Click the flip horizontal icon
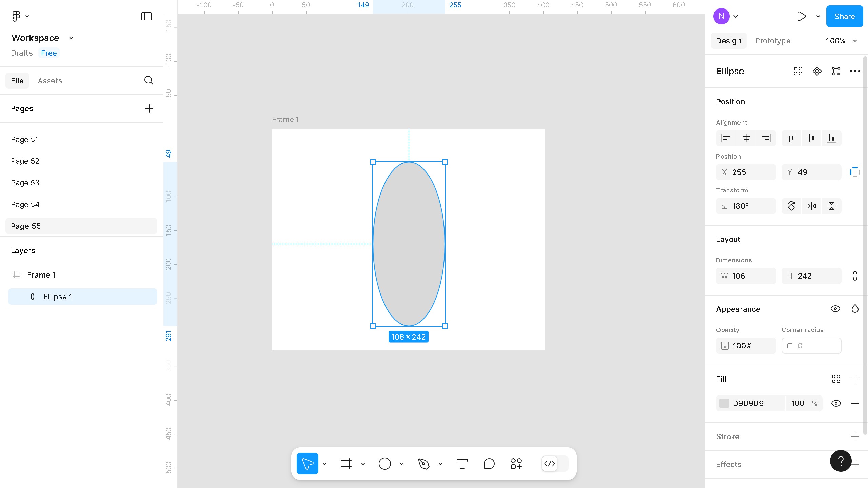The image size is (868, 488). tap(812, 206)
